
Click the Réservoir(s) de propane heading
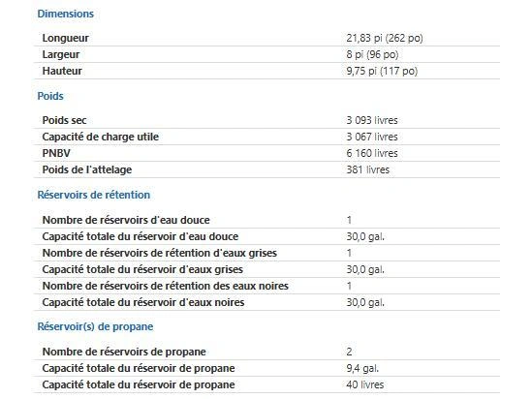tap(95, 326)
